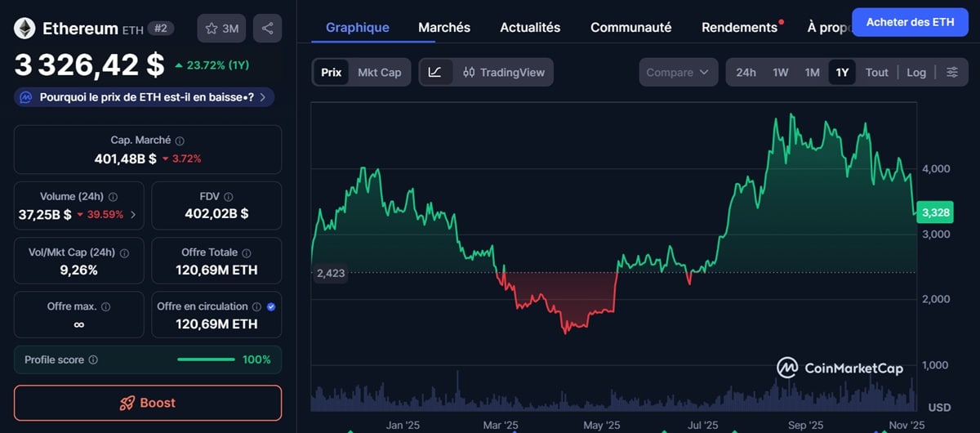This screenshot has width=980, height=433.
Task: Click the star watchlist button showing 3M
Action: (221, 29)
